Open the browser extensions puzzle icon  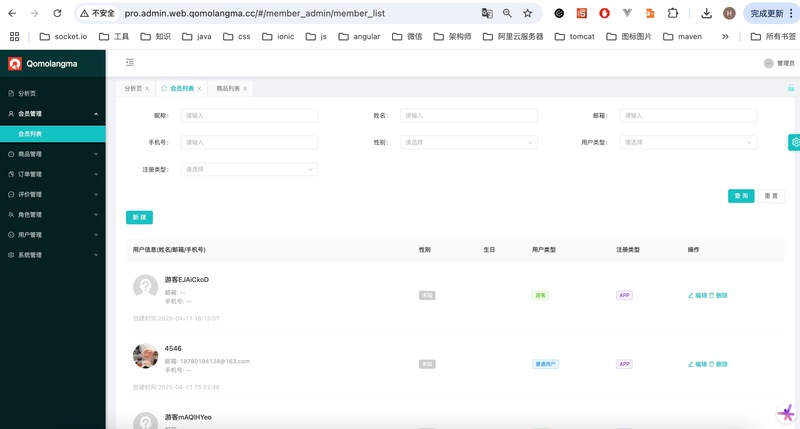click(x=673, y=13)
